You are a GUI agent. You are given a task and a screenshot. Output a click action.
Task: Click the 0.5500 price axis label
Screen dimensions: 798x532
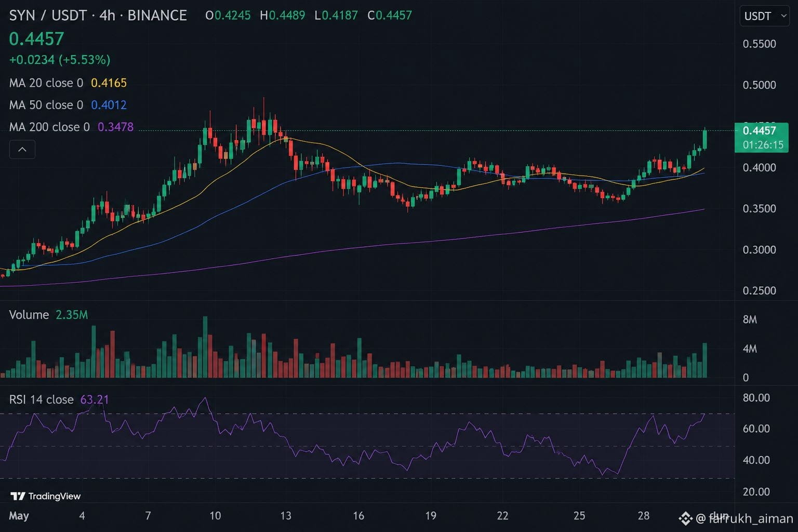[759, 44]
